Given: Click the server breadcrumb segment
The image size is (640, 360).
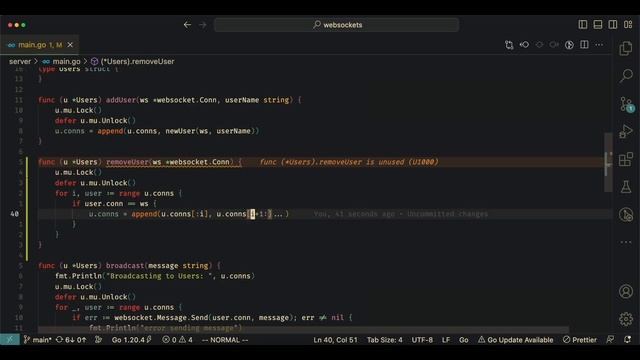Looking at the screenshot, I should [x=20, y=61].
